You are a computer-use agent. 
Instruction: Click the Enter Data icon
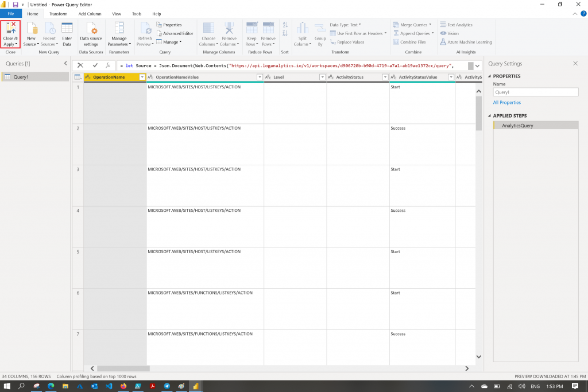coord(67,29)
